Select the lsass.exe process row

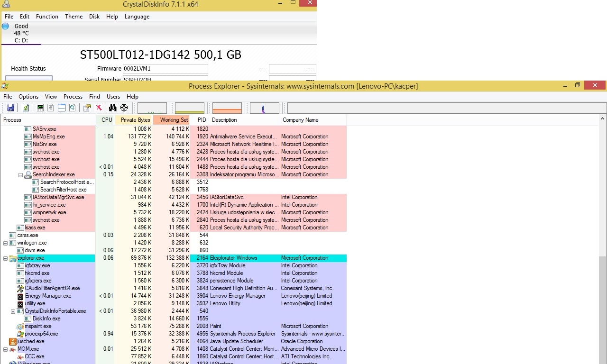coord(174,227)
